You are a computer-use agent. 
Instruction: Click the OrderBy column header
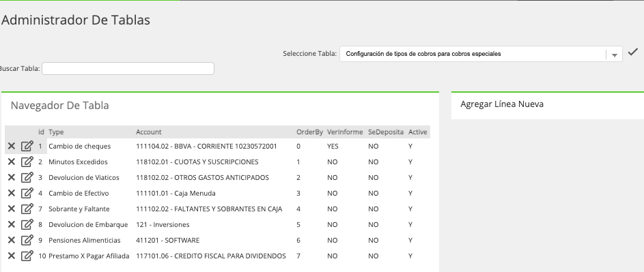click(309, 132)
